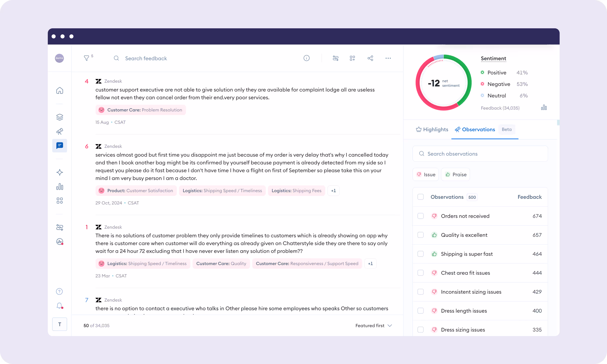Open the layers stack icon in sidebar
This screenshot has width=607, height=364.
[x=60, y=117]
